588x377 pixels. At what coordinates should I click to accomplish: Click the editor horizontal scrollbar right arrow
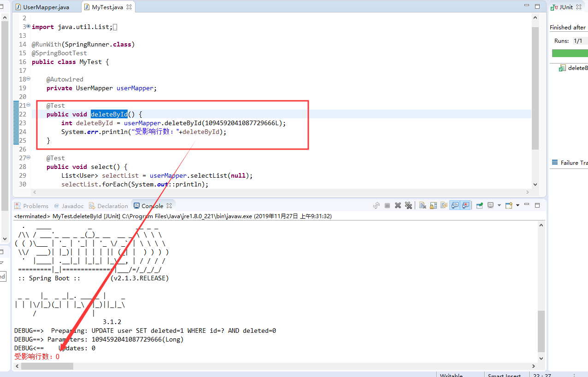point(528,192)
